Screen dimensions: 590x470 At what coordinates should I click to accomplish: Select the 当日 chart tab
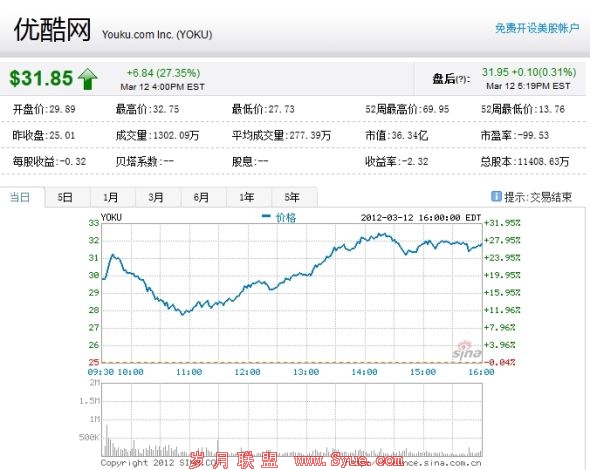20,197
